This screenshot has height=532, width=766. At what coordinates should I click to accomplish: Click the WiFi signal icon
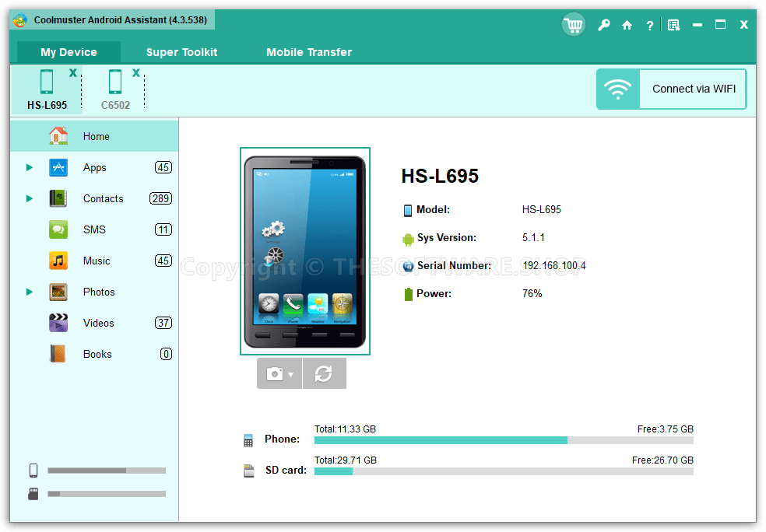tap(617, 89)
